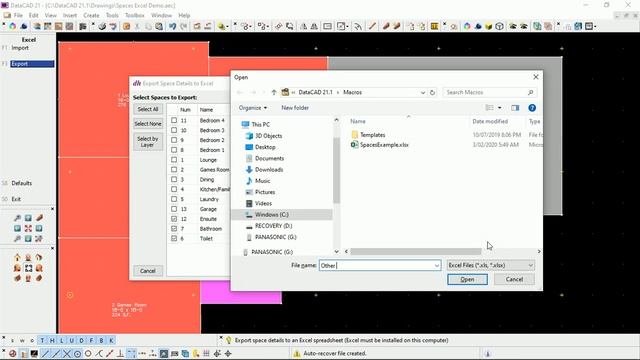Click the Mirror triangles icon in the toolbar
This screenshot has height=360, width=640.
click(304, 26)
